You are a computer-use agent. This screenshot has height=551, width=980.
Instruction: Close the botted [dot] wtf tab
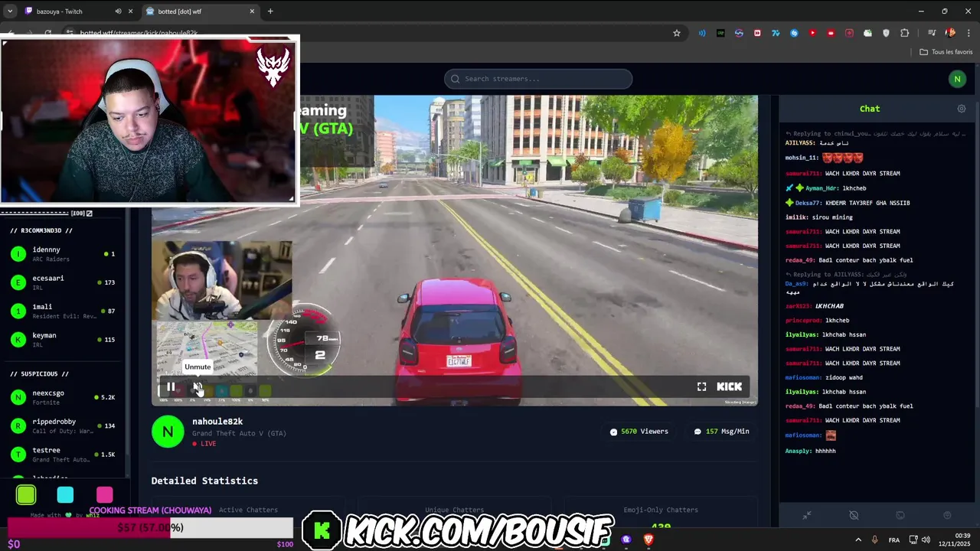coord(252,11)
